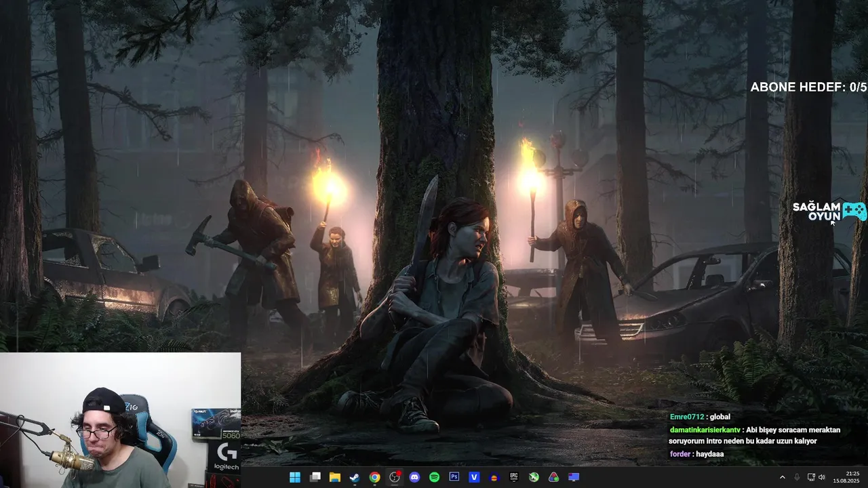Open the dark red-orange app icon after the V icon
Viewport: 868px width, 488px height.
(494, 477)
